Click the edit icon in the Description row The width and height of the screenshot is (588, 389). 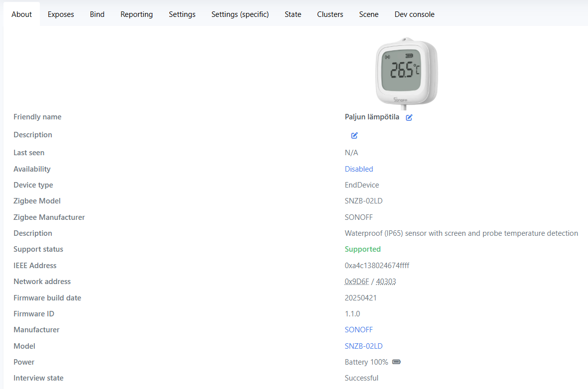click(354, 135)
